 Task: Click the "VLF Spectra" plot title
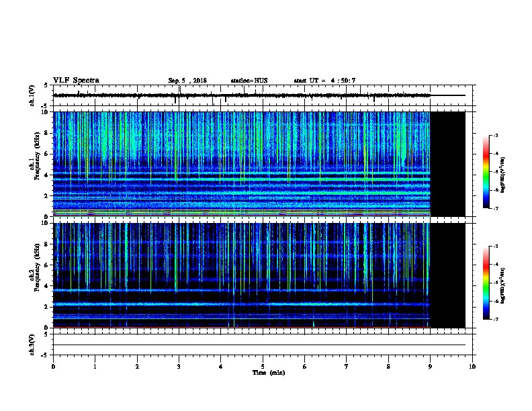click(76, 81)
